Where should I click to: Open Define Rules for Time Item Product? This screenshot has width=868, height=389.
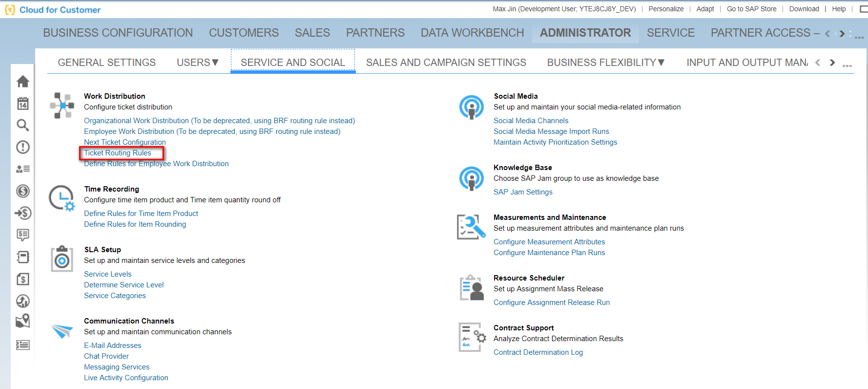pos(141,214)
